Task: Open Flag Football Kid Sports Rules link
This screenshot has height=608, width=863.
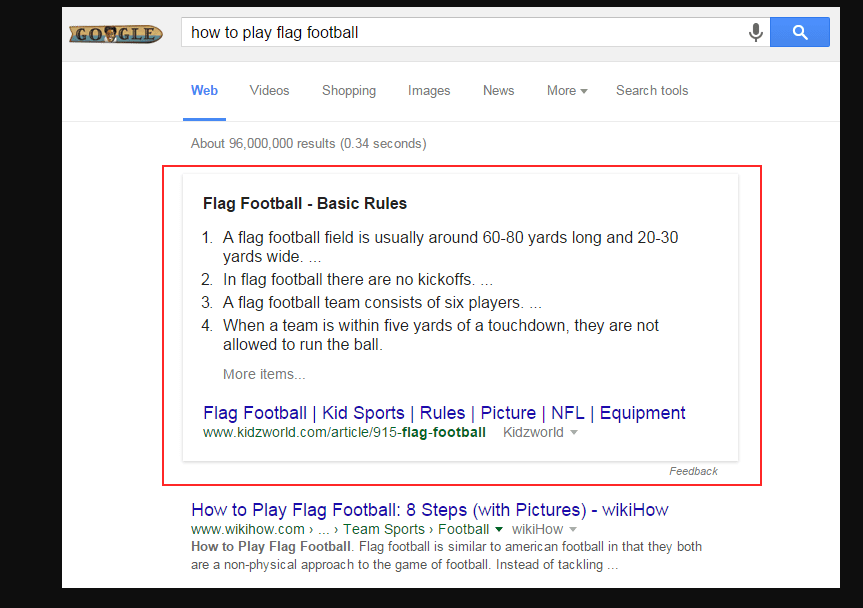Action: point(444,413)
